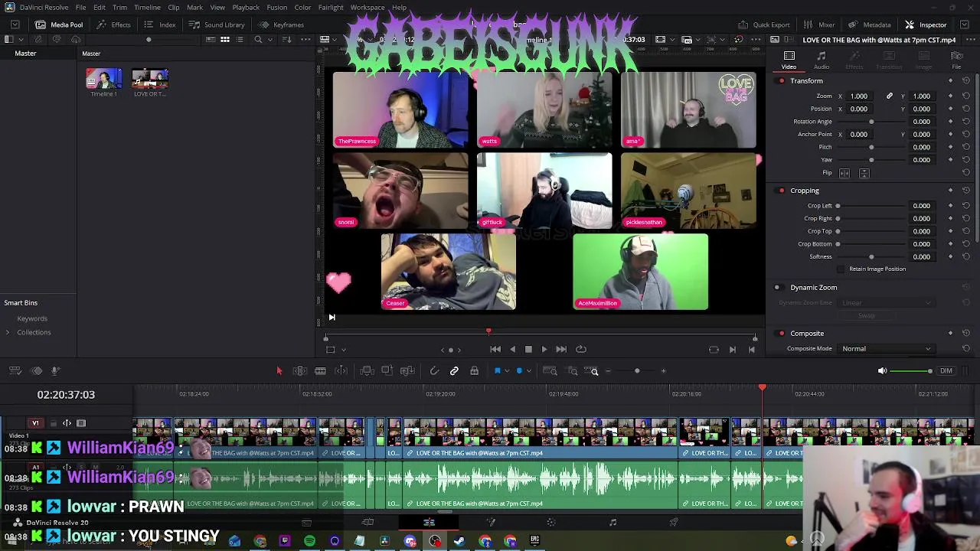Expand the Collections smart bin
This screenshot has height=551, width=980.
click(x=8, y=332)
